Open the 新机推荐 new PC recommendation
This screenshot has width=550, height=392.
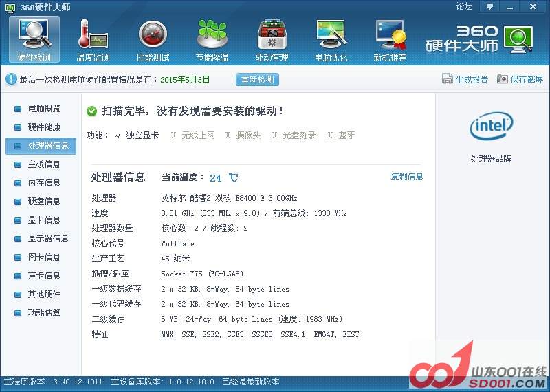point(390,40)
